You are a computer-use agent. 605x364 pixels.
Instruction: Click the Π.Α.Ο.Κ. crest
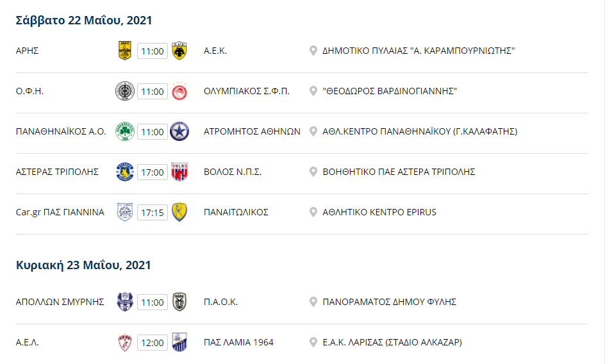click(179, 302)
